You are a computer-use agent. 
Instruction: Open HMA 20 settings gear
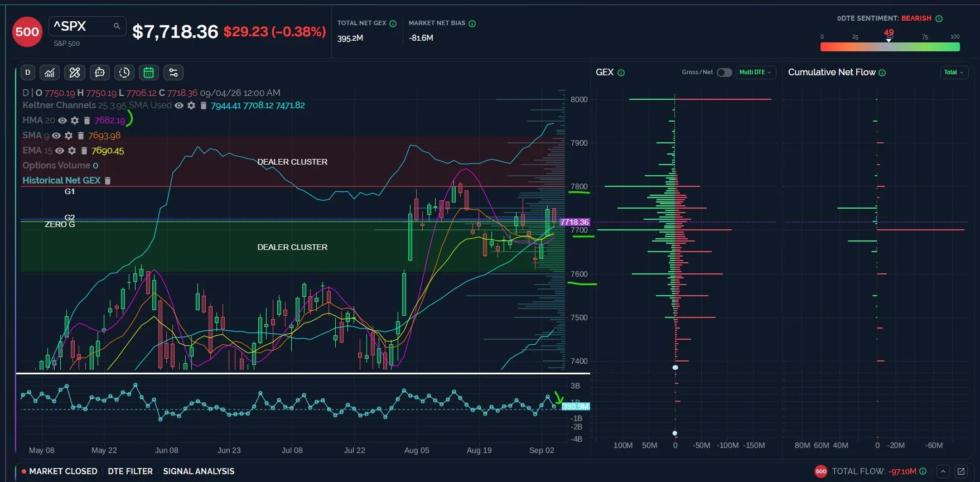(x=75, y=120)
